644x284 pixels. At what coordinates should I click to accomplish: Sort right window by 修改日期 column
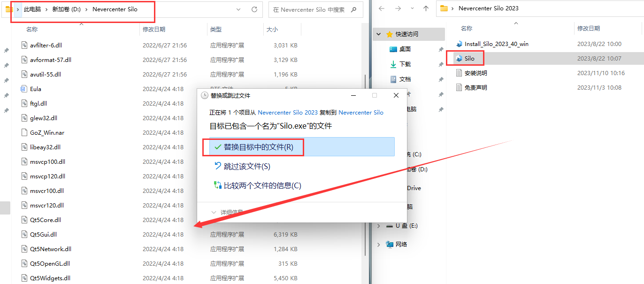[x=589, y=28]
